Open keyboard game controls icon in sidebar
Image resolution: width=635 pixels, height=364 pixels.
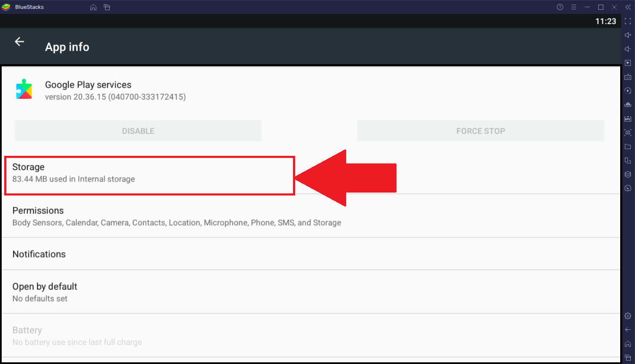tap(628, 77)
